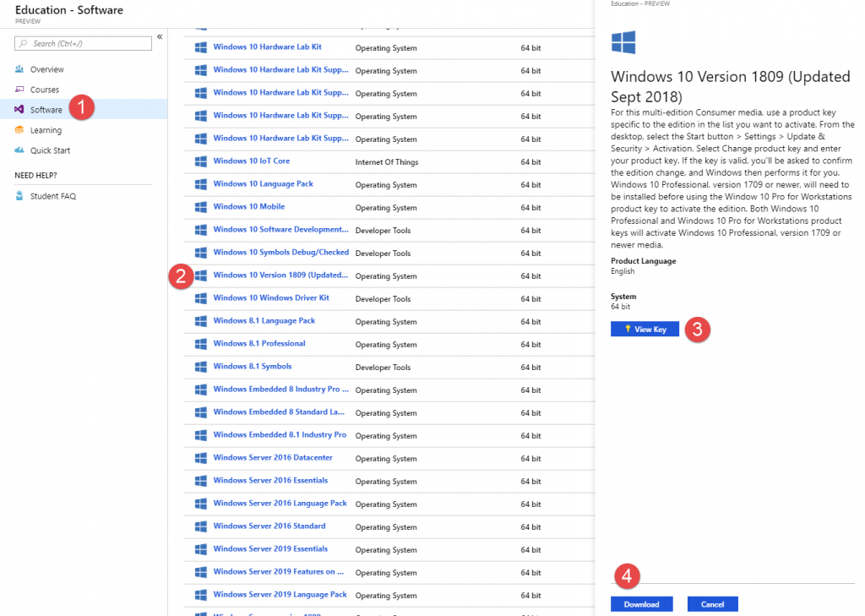Click the Windows icon beside Windows 10 Language Pack
This screenshot has width=865, height=616.
(x=201, y=184)
